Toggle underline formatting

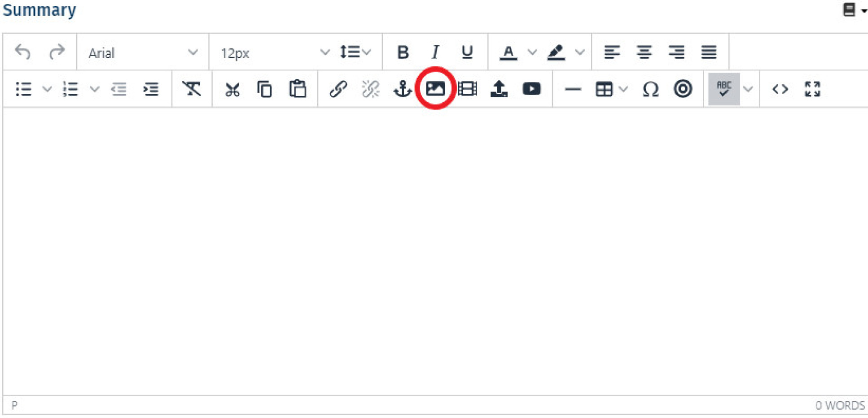(x=467, y=52)
